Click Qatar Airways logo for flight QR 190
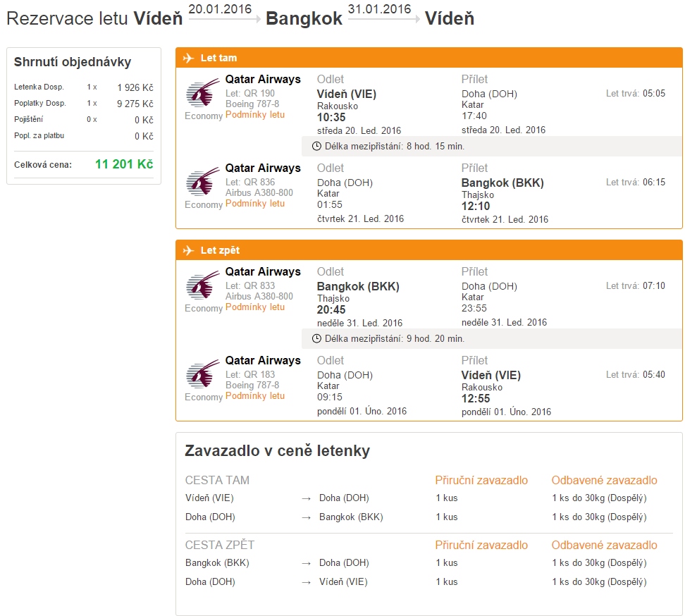 pos(203,92)
